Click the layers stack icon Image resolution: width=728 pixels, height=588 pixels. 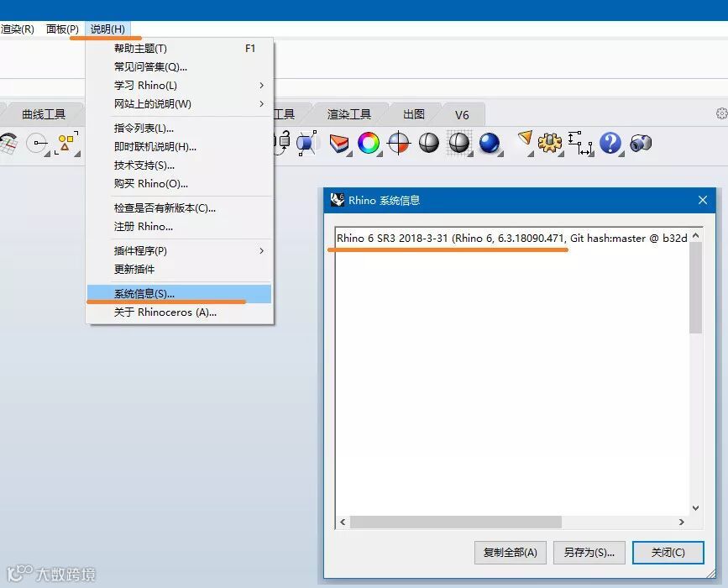pos(339,143)
